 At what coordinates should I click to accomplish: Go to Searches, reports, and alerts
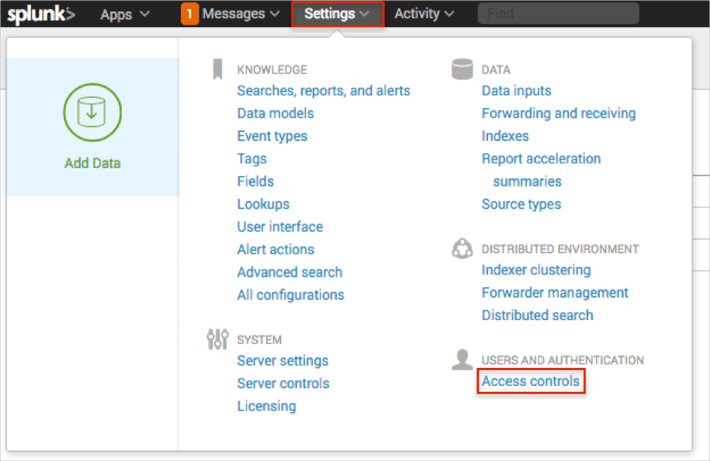[x=323, y=91]
